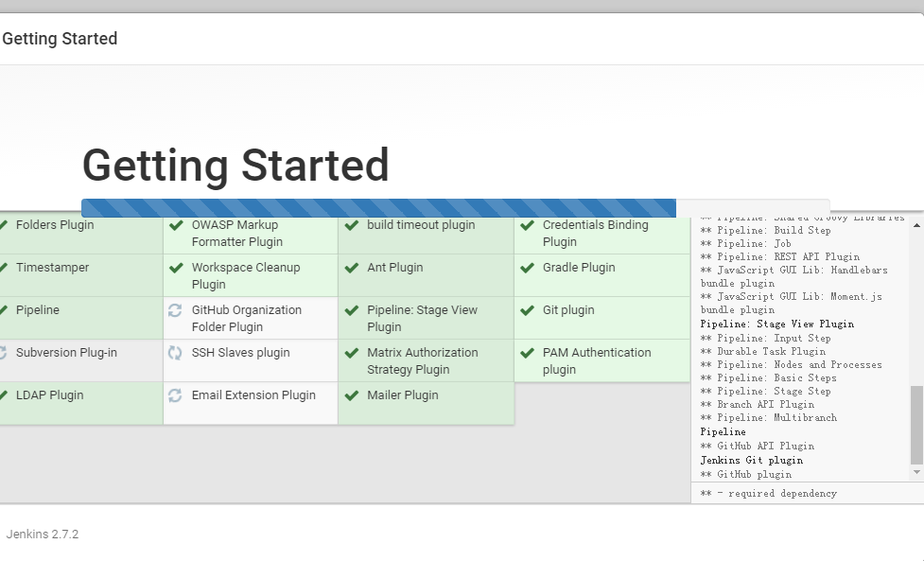Click the Branch API Plugin log line

[758, 404]
